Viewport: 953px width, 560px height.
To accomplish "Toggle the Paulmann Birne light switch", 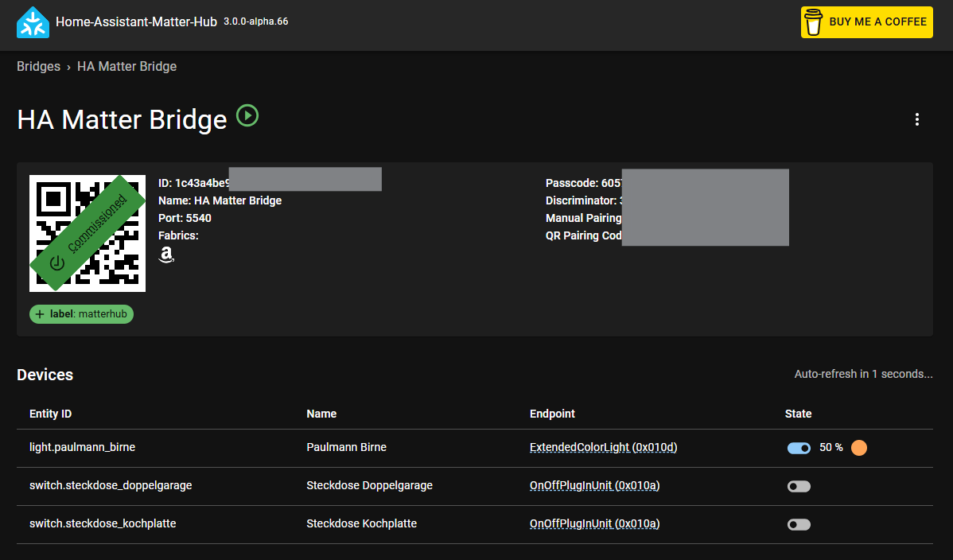I will (799, 448).
